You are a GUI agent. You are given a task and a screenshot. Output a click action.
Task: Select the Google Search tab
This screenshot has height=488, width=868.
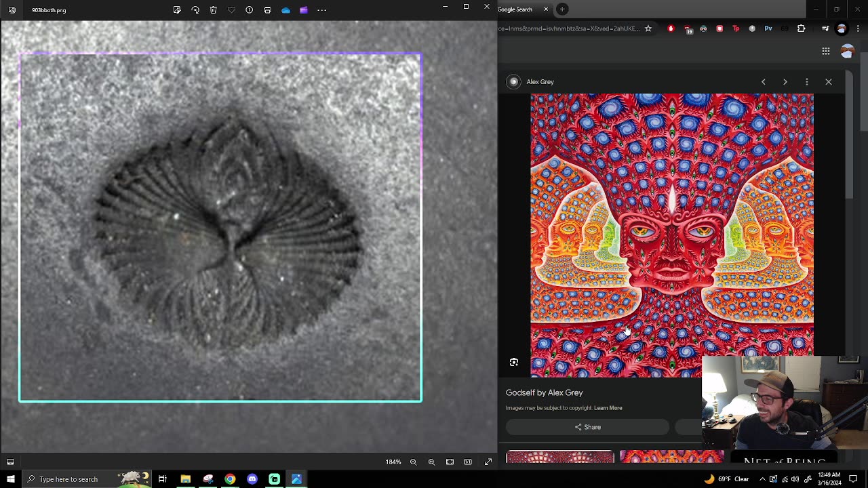[x=522, y=9]
